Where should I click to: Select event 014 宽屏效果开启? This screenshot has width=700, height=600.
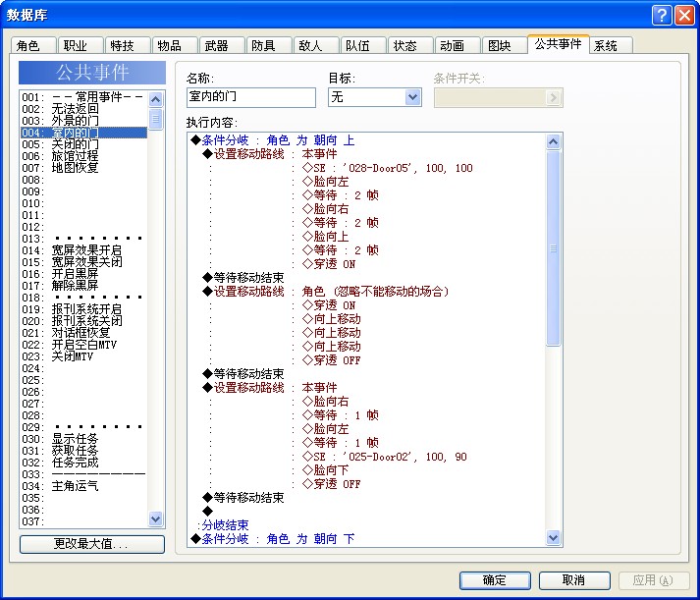83,250
